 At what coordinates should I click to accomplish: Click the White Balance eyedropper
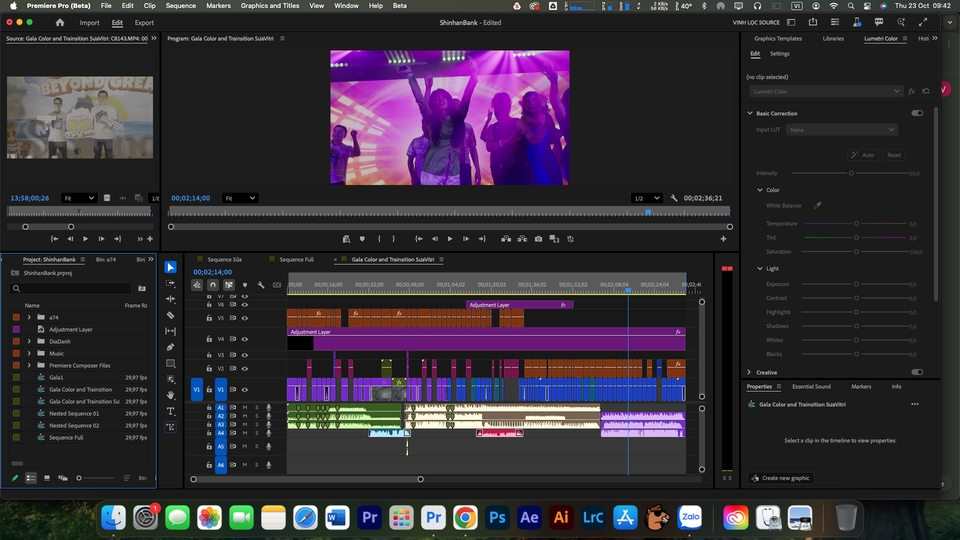point(817,205)
